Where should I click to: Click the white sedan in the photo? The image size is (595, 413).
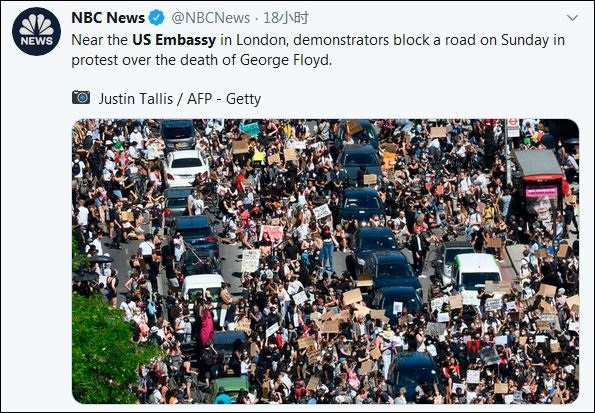(186, 168)
